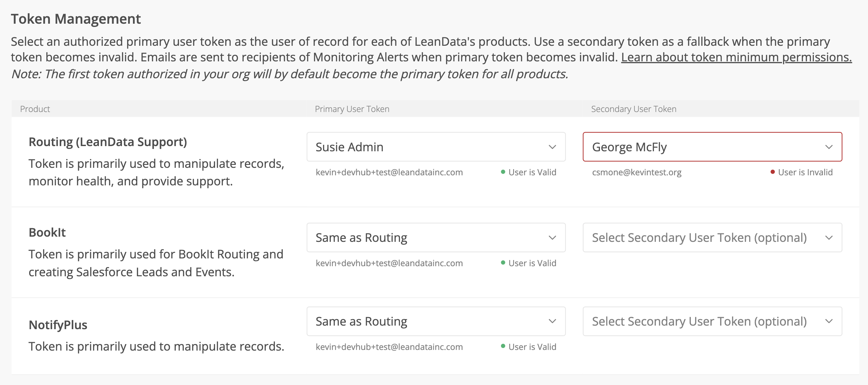
Task: Click BookIt row User is Valid status
Action: [532, 263]
